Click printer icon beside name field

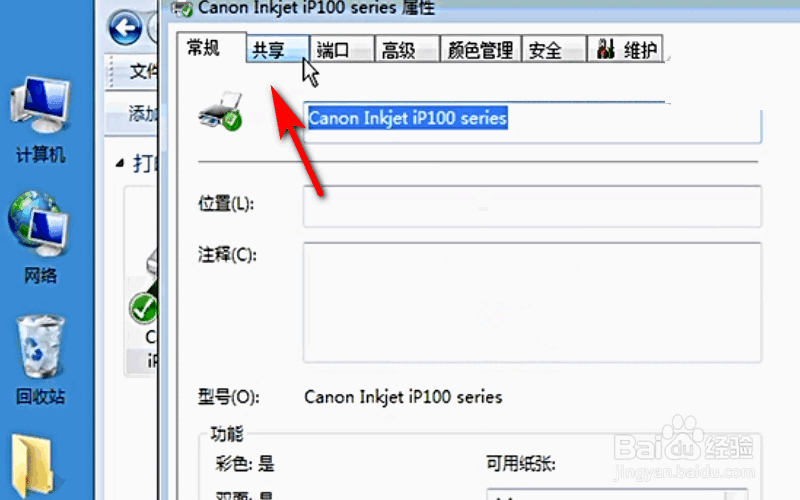[x=220, y=112]
